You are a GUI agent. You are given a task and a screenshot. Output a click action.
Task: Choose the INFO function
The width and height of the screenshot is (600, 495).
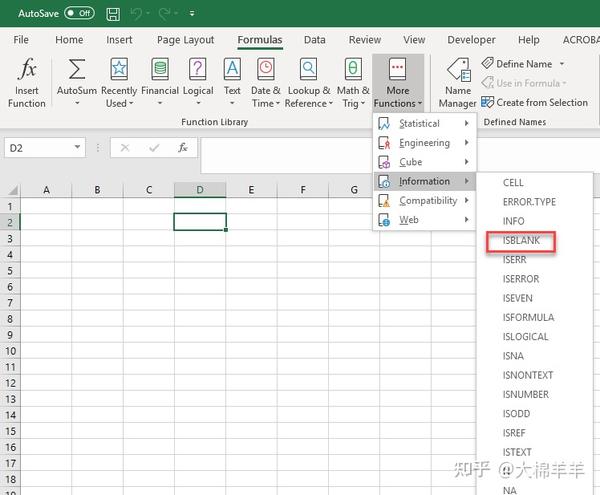pos(513,221)
